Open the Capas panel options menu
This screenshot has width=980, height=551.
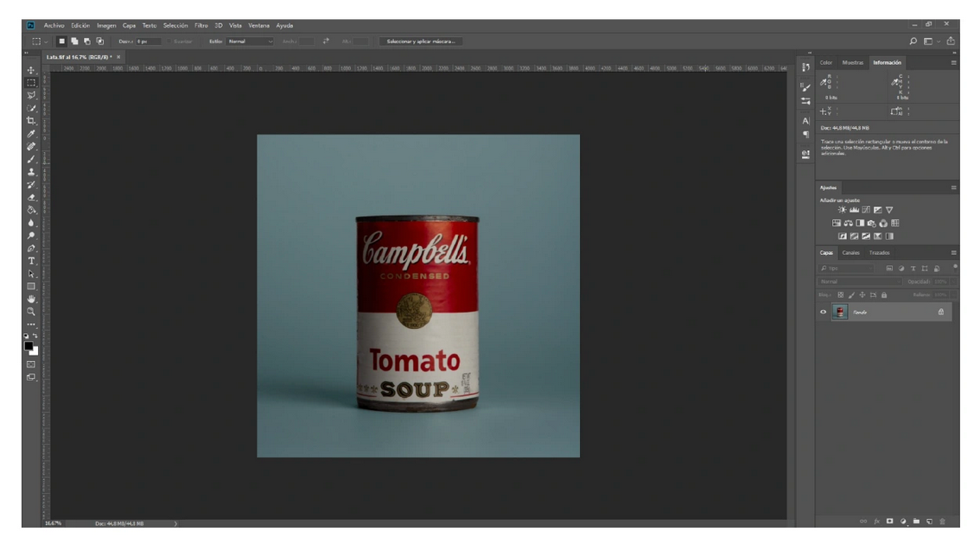pos(954,253)
